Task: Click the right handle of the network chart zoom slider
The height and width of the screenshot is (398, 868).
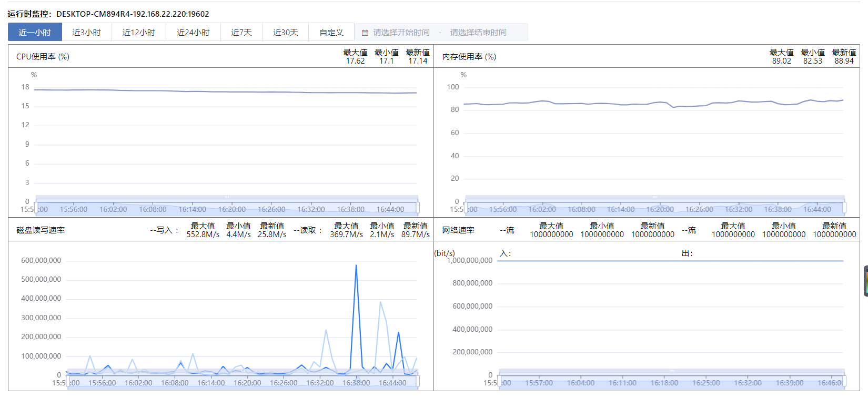Action: click(844, 382)
